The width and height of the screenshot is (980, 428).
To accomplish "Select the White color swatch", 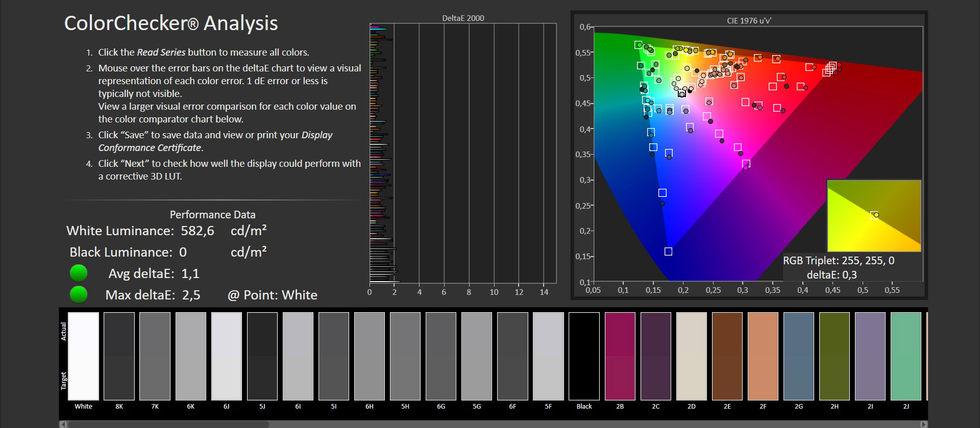I will pyautogui.click(x=83, y=356).
